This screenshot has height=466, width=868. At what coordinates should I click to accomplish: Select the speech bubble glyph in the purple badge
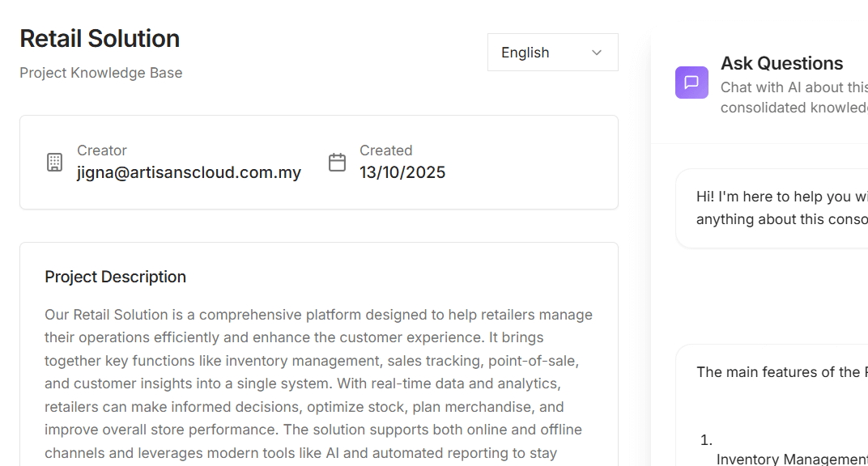tap(691, 82)
